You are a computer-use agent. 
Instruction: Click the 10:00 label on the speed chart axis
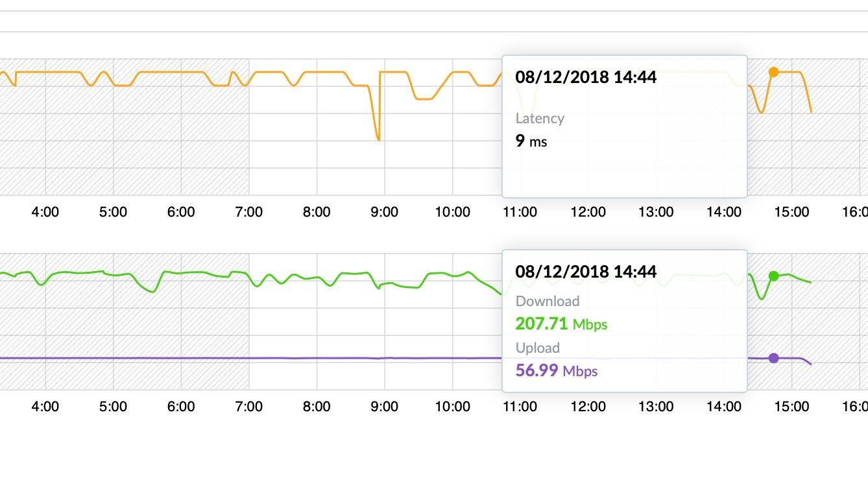452,407
